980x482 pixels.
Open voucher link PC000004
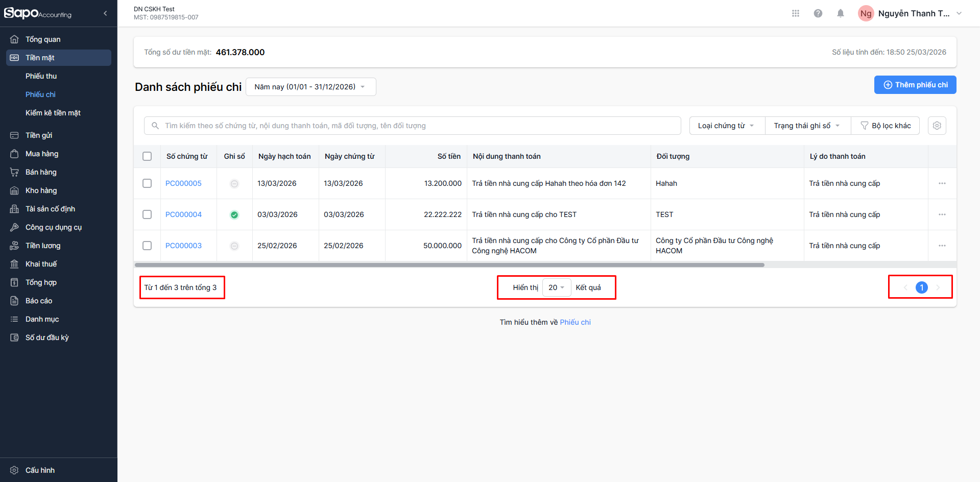coord(183,214)
